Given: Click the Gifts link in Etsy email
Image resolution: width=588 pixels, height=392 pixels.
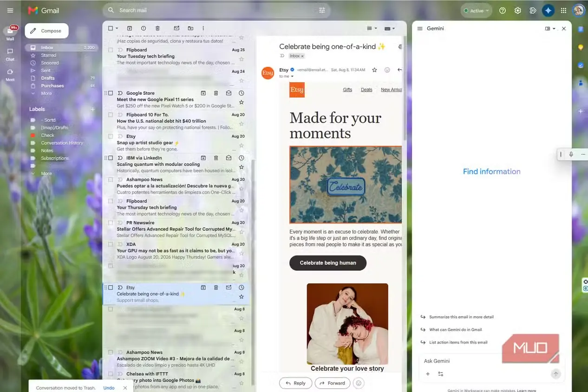Looking at the screenshot, I should point(347,90).
